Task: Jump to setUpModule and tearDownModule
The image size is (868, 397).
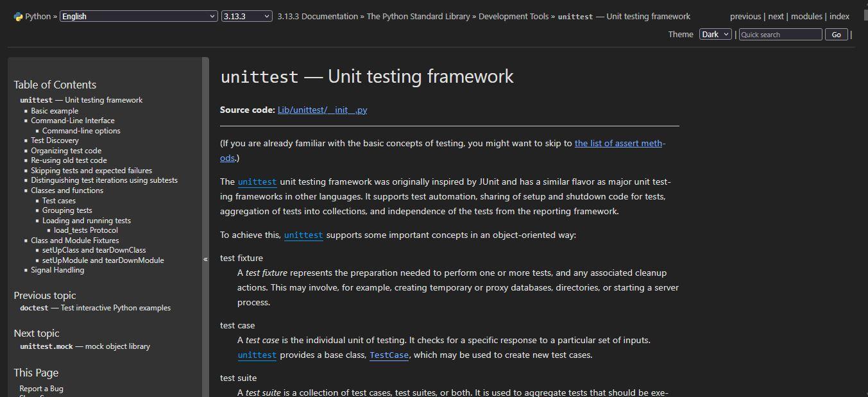Action: point(103,260)
